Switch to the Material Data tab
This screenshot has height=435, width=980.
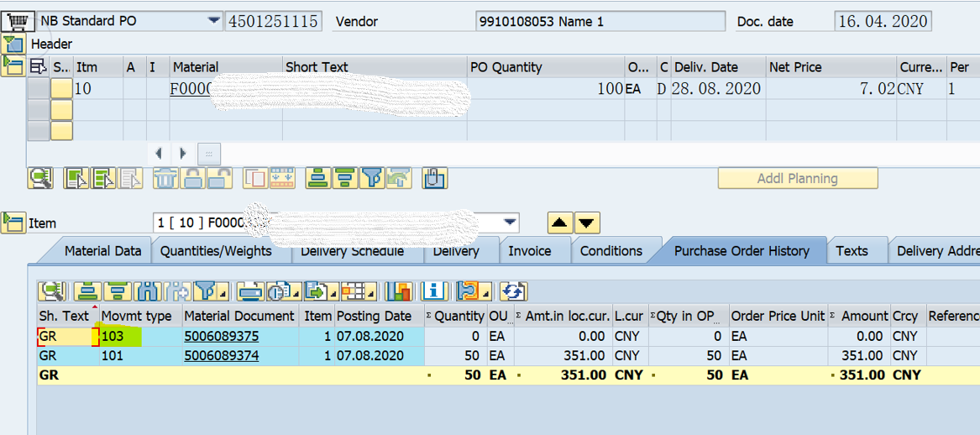(x=104, y=251)
